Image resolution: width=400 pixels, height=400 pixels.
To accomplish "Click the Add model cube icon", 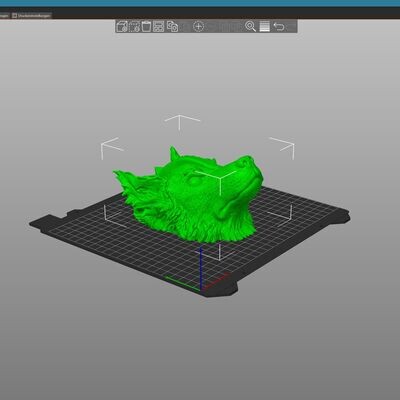I will (122, 26).
